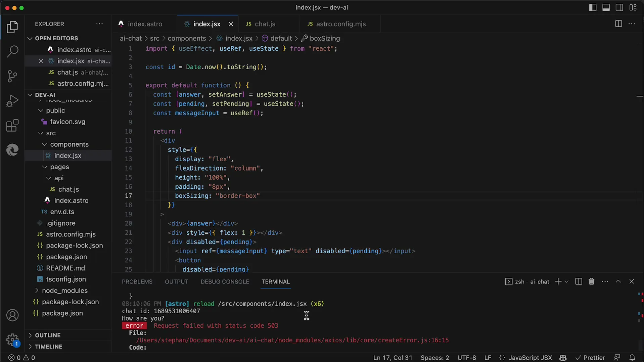
Task: Open the Extensions view icon
Action: (12, 126)
